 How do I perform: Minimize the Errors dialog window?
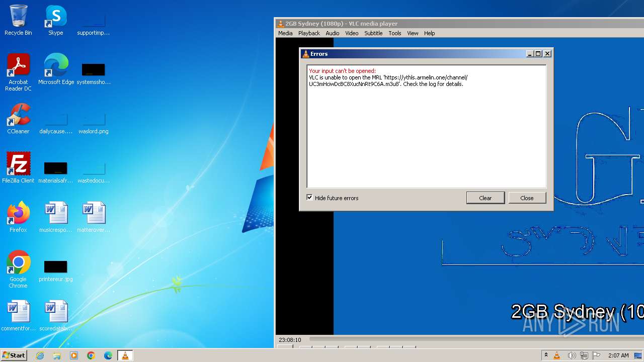pos(530,54)
